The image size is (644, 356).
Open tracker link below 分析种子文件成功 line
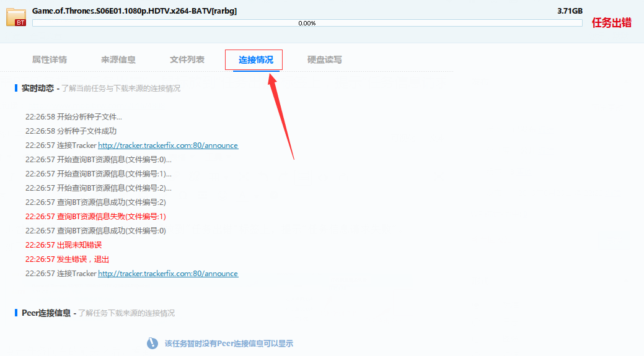167,145
